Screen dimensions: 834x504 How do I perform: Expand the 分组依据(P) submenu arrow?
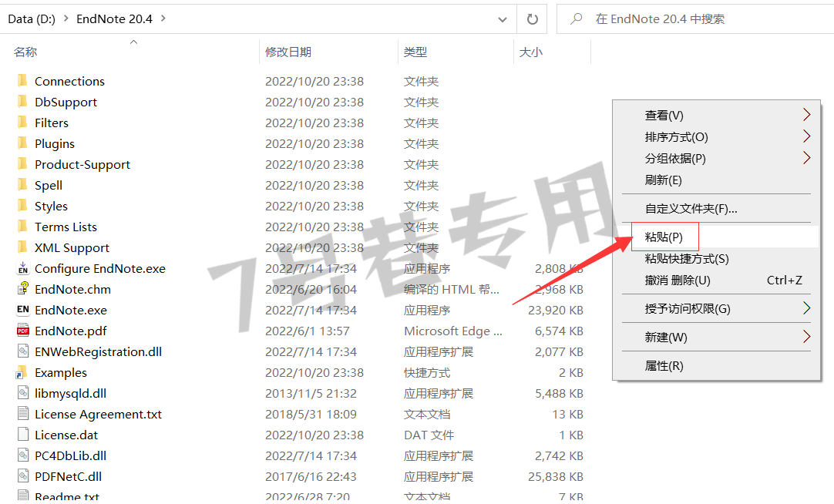(806, 158)
